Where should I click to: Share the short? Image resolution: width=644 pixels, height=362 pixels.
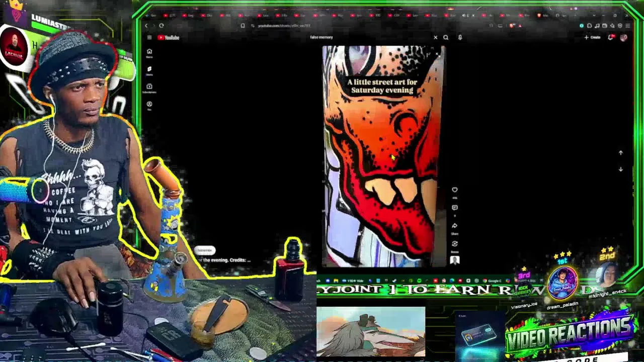tap(455, 226)
